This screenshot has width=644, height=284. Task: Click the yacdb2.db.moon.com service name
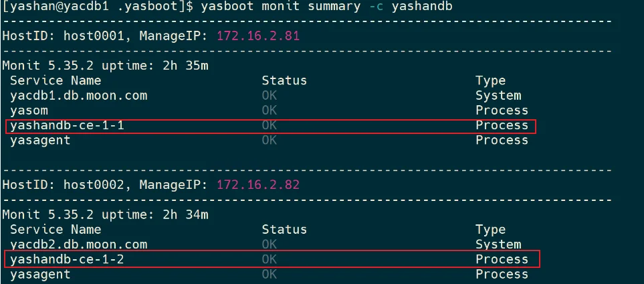point(78,245)
